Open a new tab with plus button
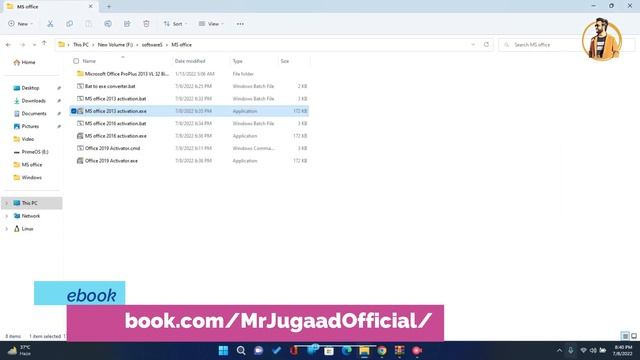640x360 pixels. [x=109, y=7]
